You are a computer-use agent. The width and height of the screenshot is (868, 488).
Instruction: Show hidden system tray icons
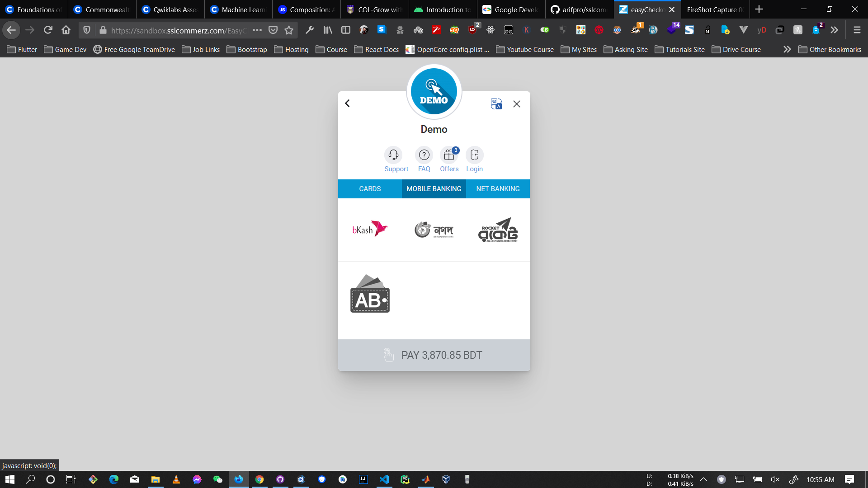703,479
